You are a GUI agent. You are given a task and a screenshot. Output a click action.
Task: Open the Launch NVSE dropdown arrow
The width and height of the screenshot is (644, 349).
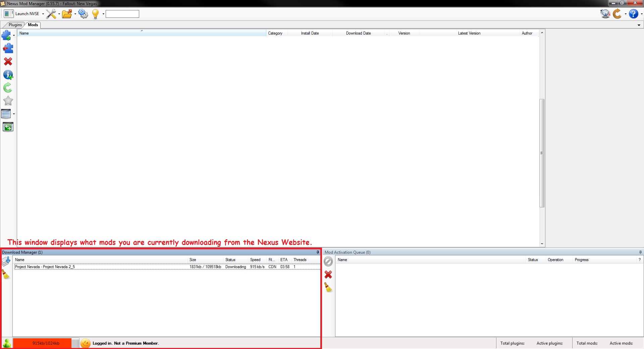tap(43, 14)
